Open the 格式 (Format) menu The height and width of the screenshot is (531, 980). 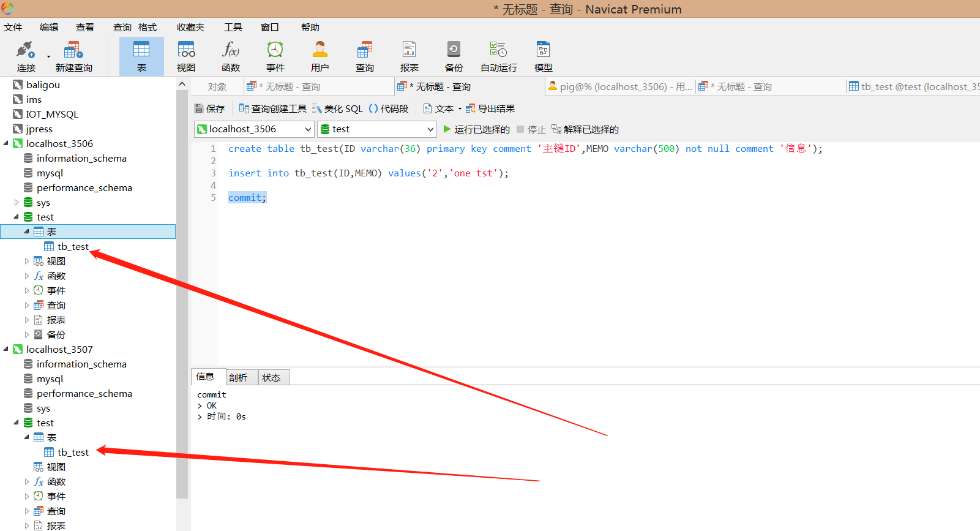pyautogui.click(x=148, y=27)
